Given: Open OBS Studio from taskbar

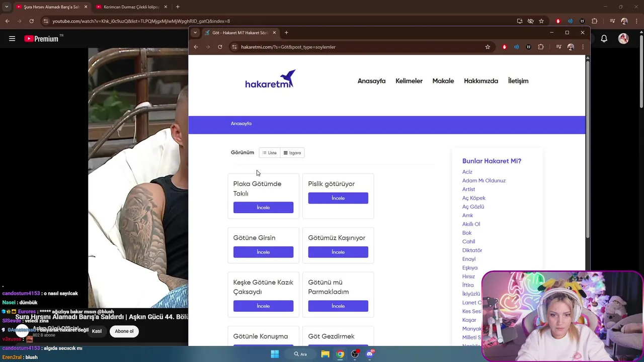Looking at the screenshot, I should (355, 354).
